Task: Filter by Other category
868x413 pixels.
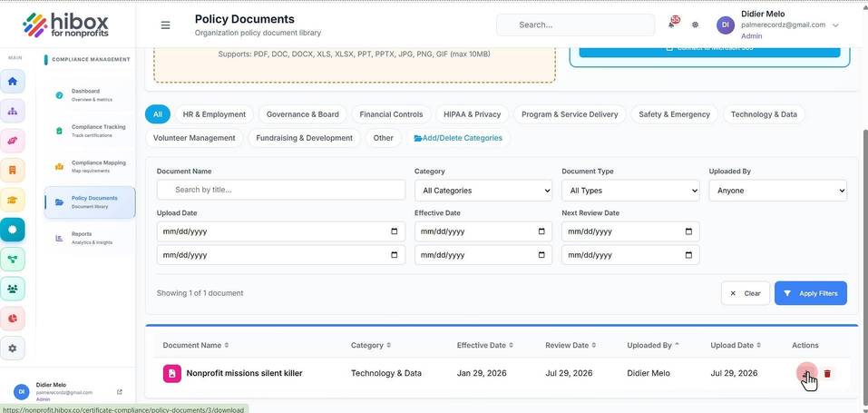Action: coord(383,138)
